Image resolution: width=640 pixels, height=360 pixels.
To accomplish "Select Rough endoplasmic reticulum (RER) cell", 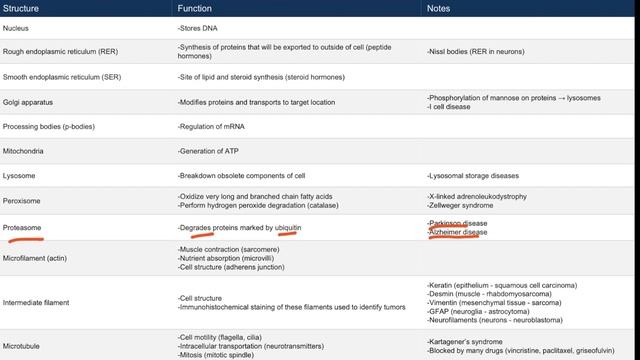I will point(60,51).
